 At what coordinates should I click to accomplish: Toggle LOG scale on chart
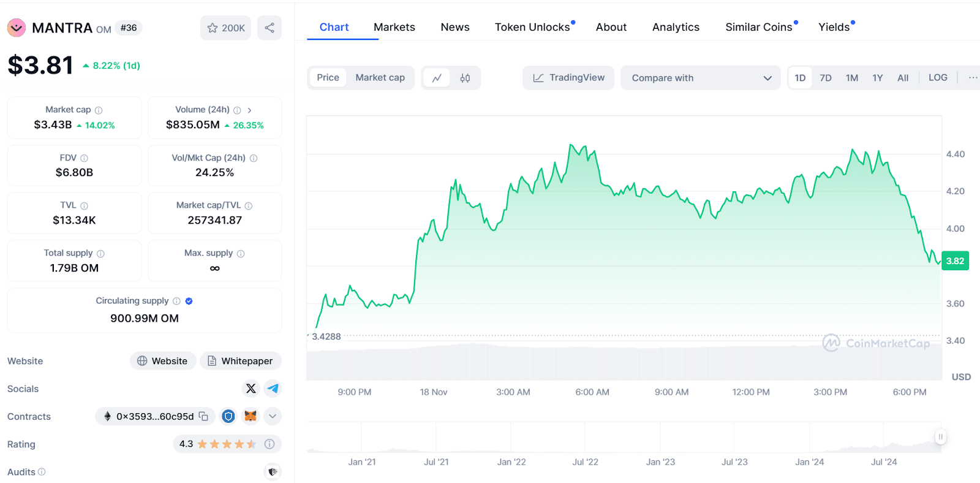(938, 78)
